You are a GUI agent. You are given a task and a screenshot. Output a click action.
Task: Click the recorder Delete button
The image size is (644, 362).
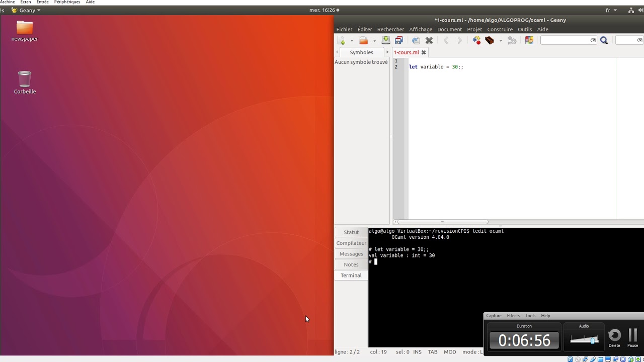pos(614,337)
